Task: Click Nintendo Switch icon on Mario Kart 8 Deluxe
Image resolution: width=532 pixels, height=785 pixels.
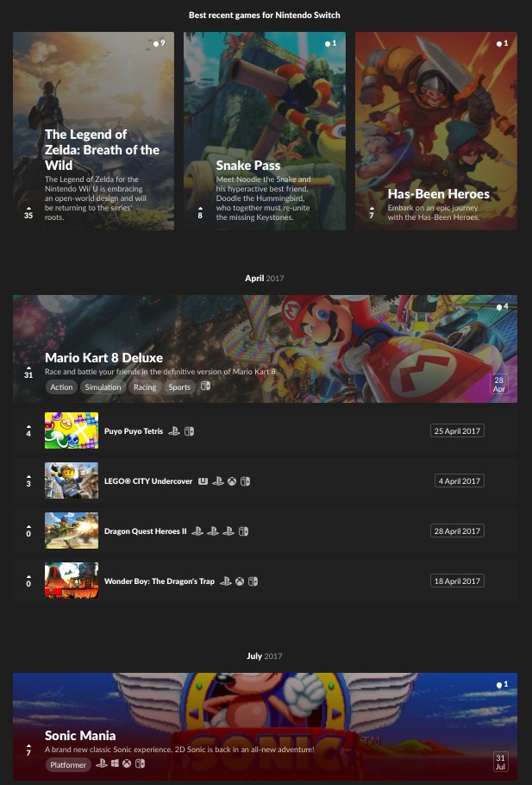Action: point(206,386)
